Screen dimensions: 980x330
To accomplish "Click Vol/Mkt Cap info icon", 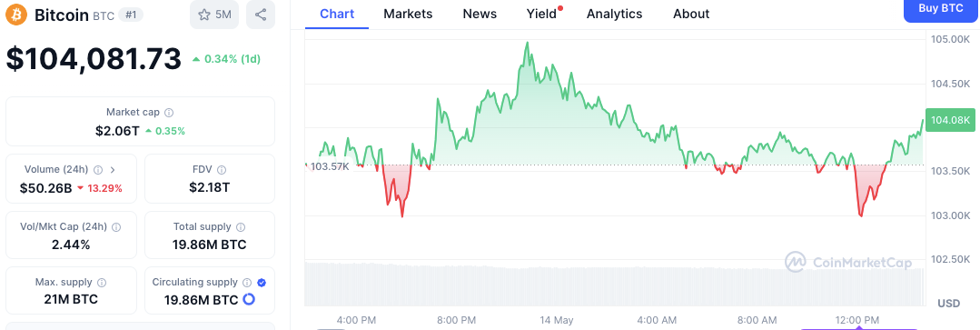I will [x=115, y=227].
